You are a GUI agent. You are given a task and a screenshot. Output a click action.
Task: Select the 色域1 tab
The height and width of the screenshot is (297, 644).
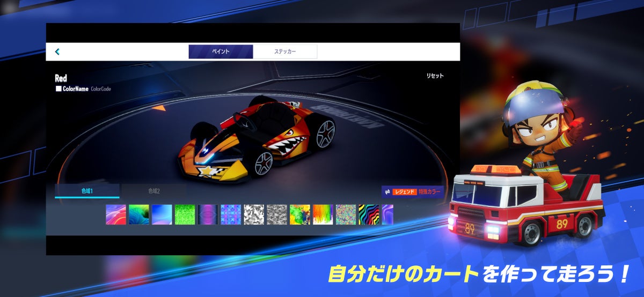(87, 191)
